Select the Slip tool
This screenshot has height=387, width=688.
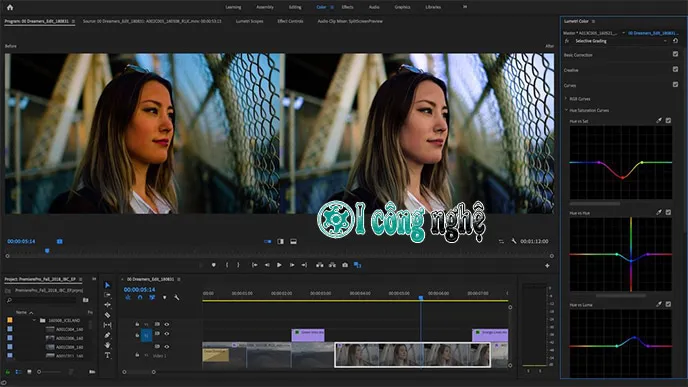coord(108,325)
